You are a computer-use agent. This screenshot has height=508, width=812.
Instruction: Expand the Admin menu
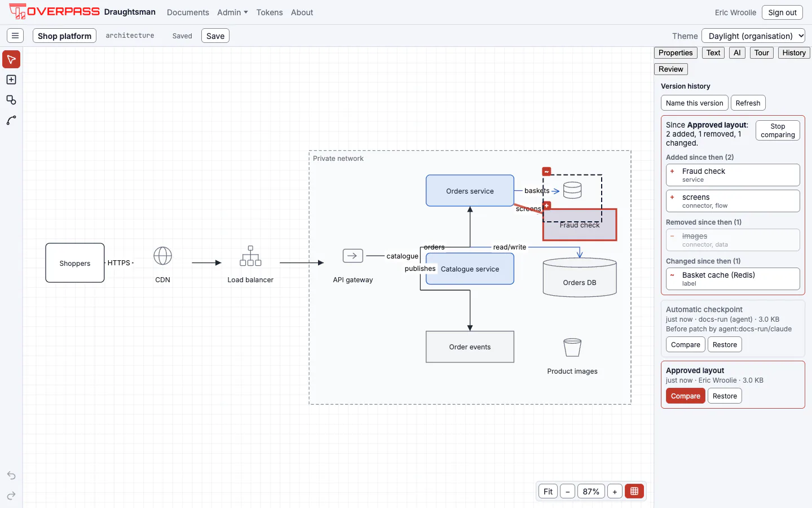tap(232, 12)
